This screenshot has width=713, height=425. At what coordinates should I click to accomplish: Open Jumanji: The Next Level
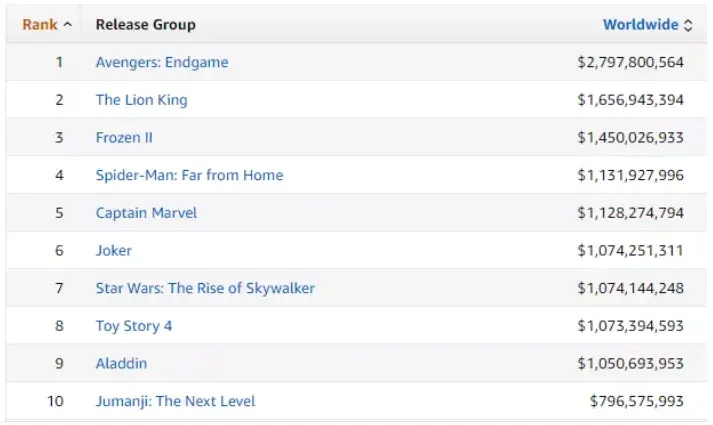coord(175,401)
